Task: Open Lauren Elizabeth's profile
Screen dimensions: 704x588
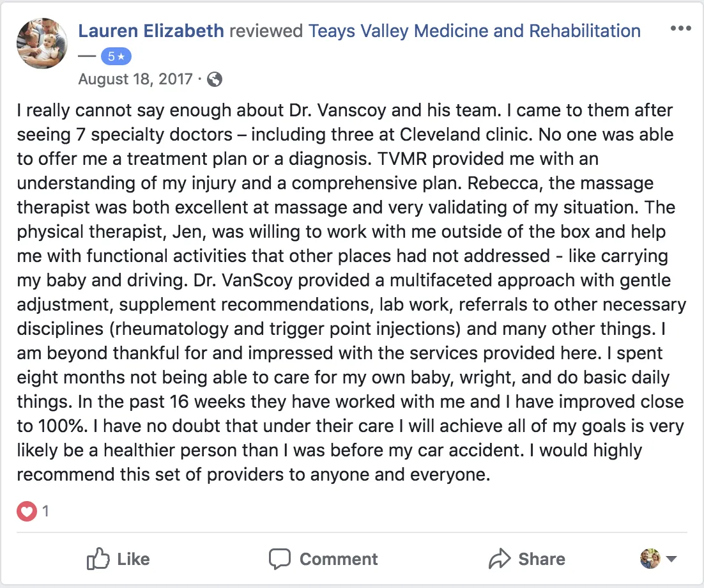Action: tap(151, 31)
